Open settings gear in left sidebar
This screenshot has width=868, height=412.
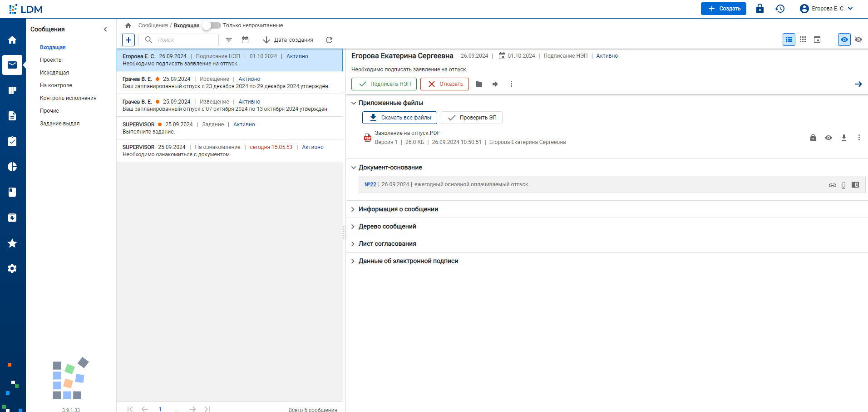click(x=12, y=268)
